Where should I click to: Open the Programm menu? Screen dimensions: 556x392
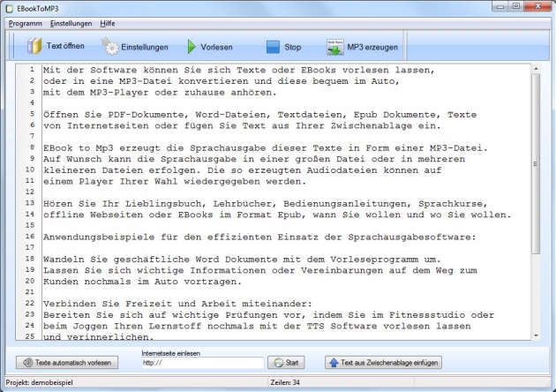24,22
